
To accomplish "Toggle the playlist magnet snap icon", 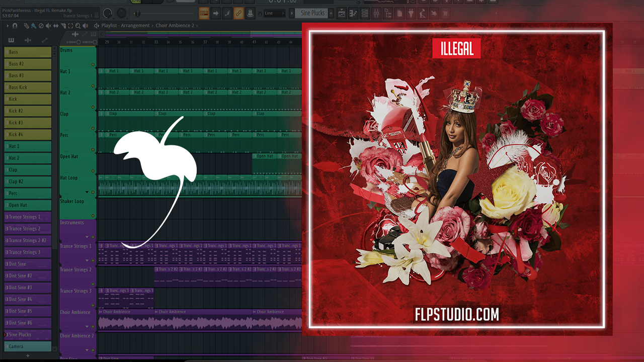I will coord(15,26).
